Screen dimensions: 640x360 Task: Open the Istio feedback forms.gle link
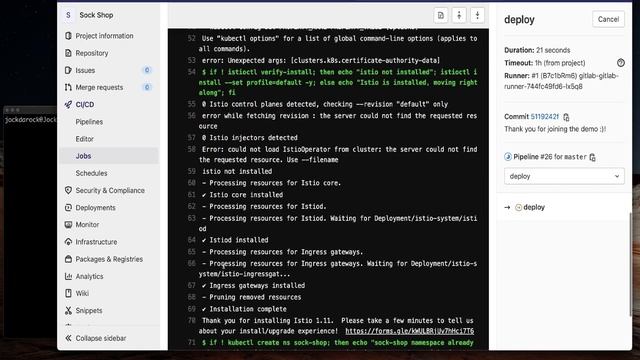click(409, 331)
